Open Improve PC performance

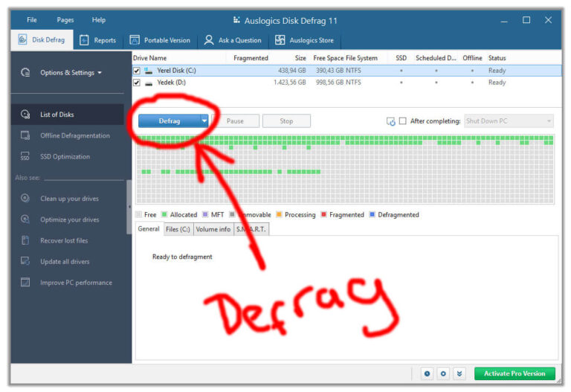coord(76,283)
